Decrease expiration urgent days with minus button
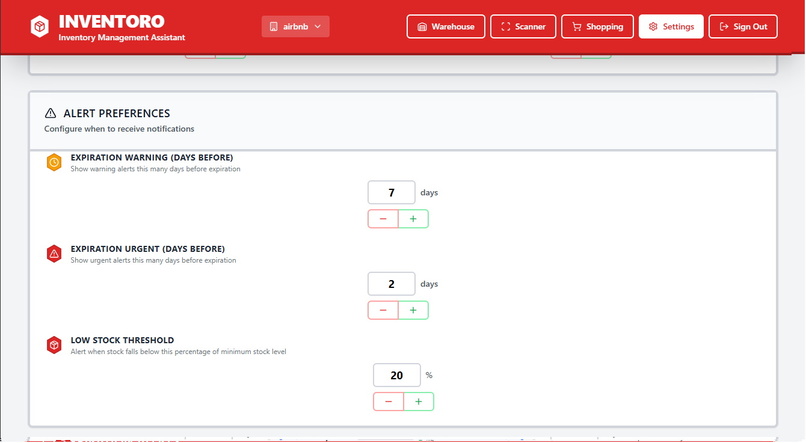 (383, 310)
